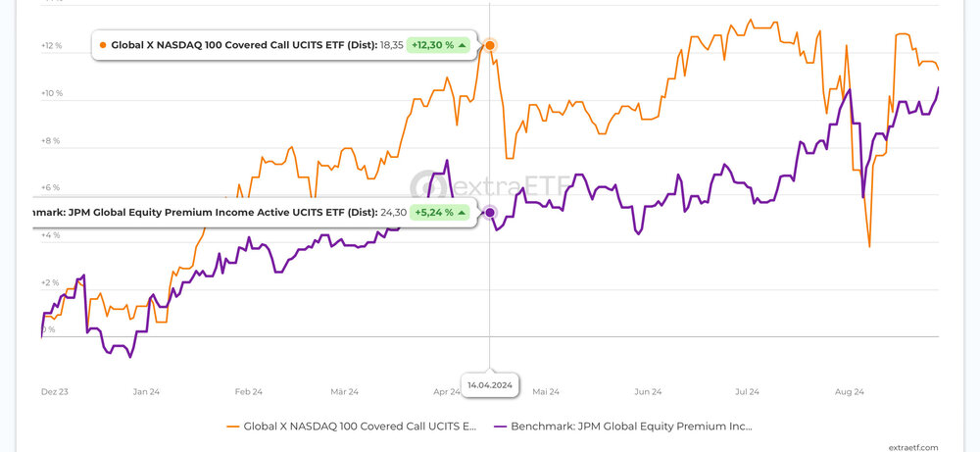Click the orange hover marker on Global X line
Image resolution: width=980 pixels, height=452 pixels.
click(490, 45)
